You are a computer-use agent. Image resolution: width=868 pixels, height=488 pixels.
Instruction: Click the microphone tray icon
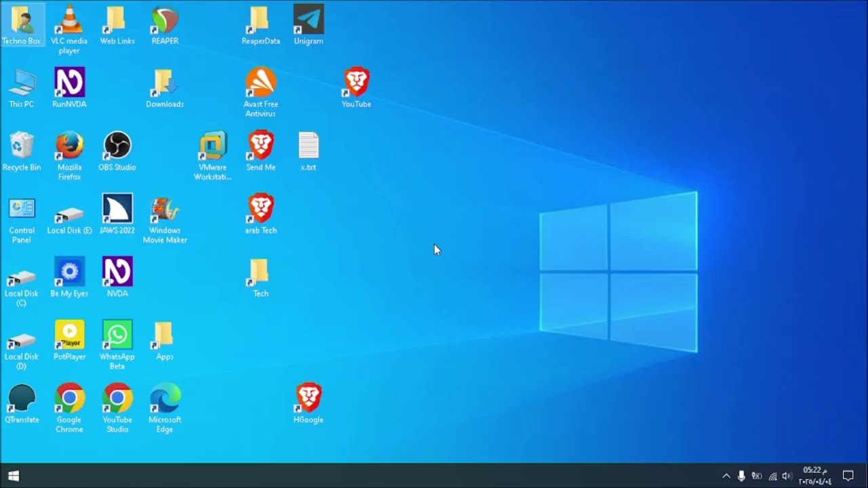click(741, 476)
